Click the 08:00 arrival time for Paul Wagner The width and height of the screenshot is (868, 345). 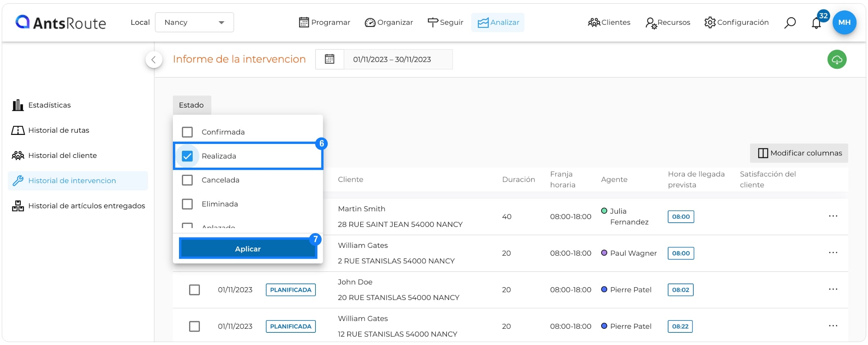pyautogui.click(x=681, y=253)
